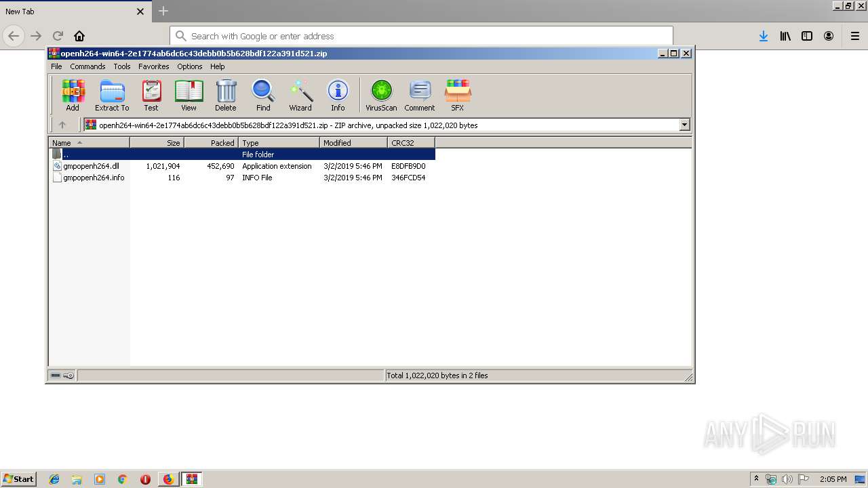This screenshot has height=488, width=868.
Task: Reload page in Firefox
Action: 58,36
